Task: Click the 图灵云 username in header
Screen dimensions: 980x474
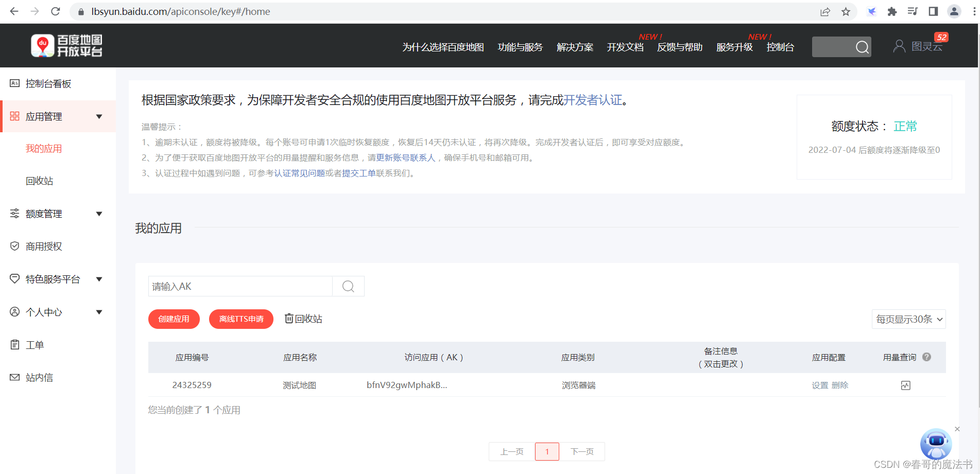Action: [x=927, y=46]
